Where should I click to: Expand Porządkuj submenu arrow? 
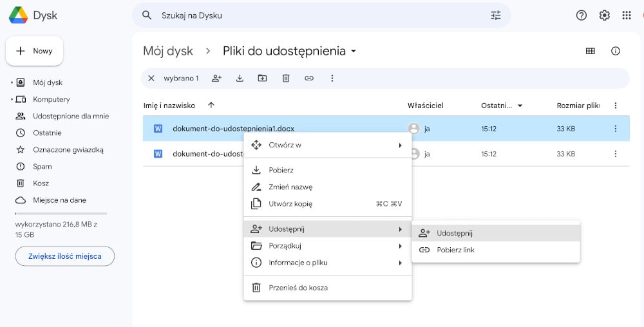(400, 246)
